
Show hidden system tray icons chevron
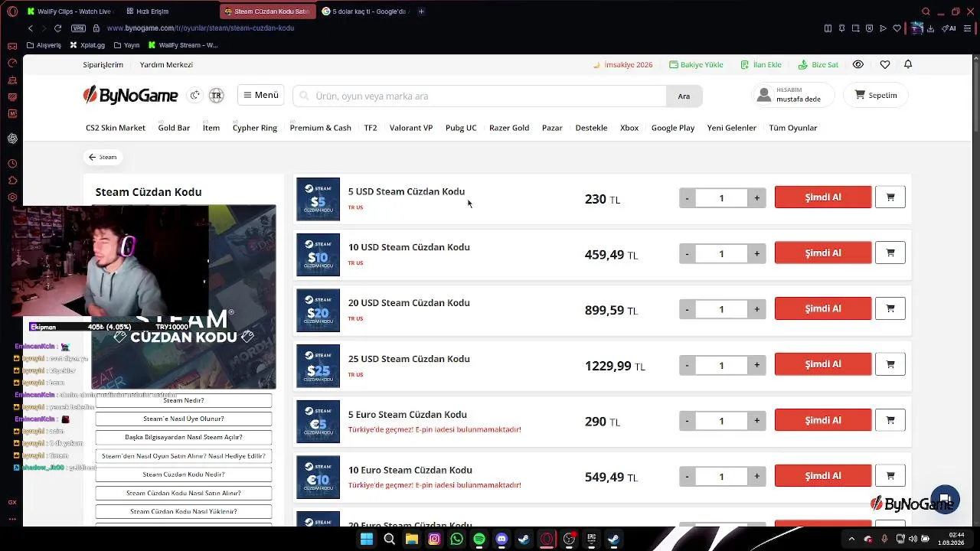pyautogui.click(x=851, y=540)
